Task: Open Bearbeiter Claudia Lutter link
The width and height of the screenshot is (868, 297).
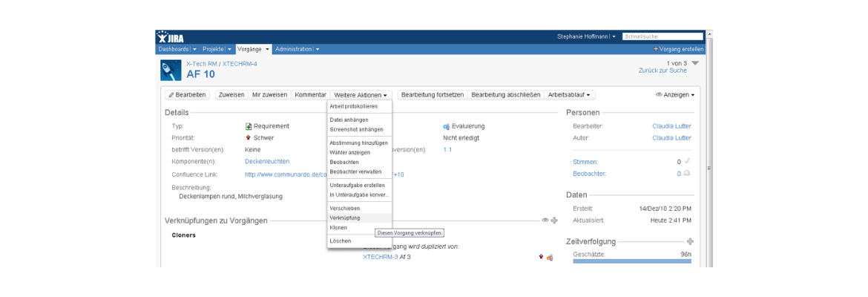Action: click(671, 126)
